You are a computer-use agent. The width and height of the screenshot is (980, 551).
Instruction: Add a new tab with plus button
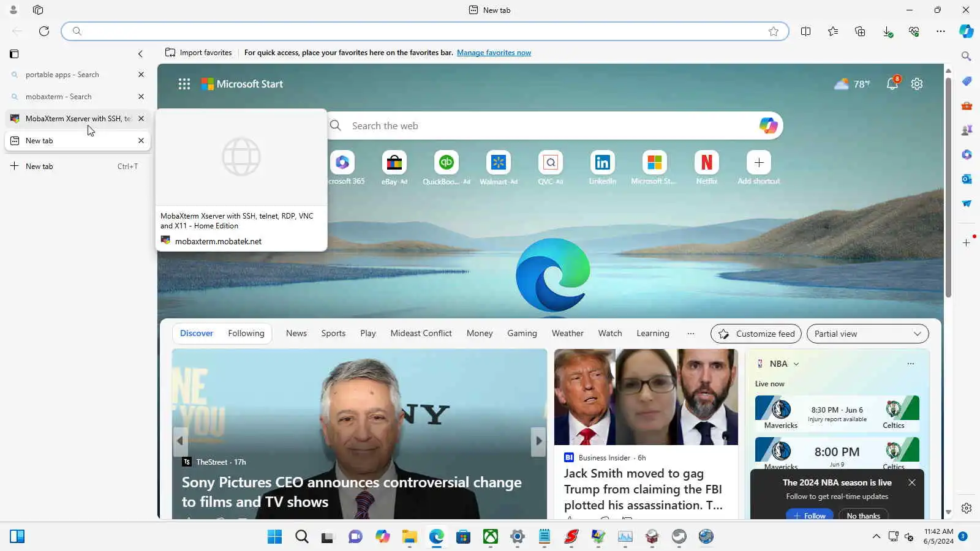pos(15,166)
